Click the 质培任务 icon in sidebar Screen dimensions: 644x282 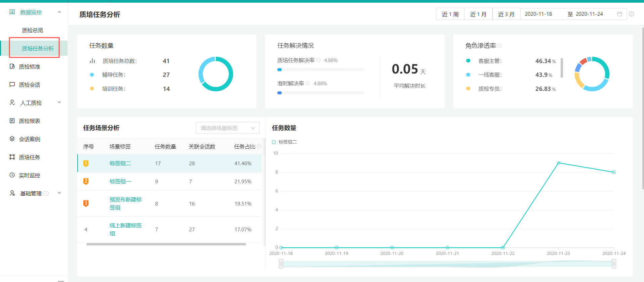[12, 157]
